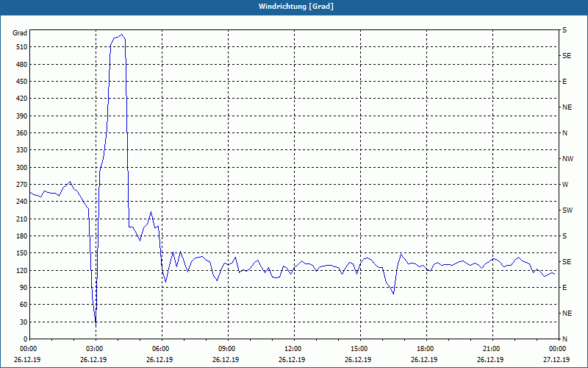Select the 510 value on the degree axis
The image size is (588, 368).
tap(22, 47)
